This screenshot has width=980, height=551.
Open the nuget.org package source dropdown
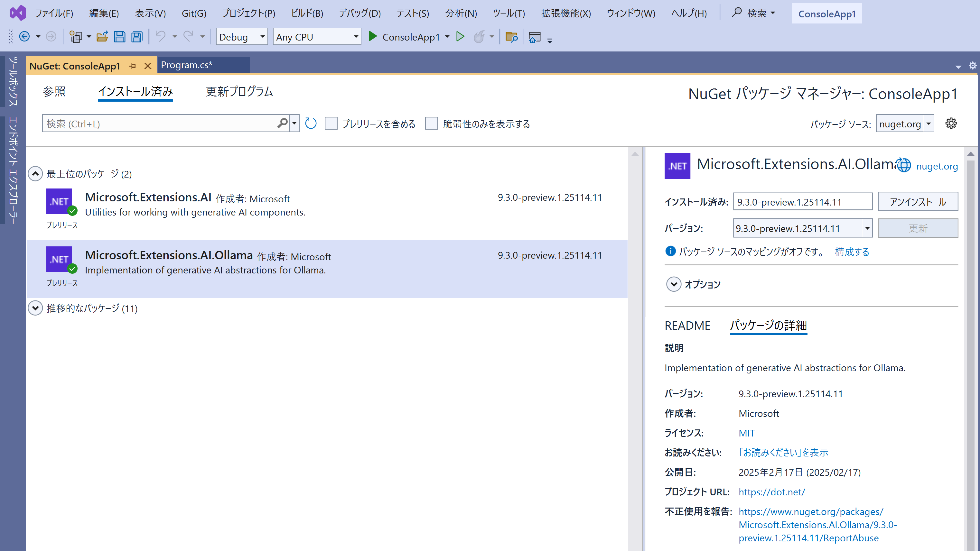905,124
